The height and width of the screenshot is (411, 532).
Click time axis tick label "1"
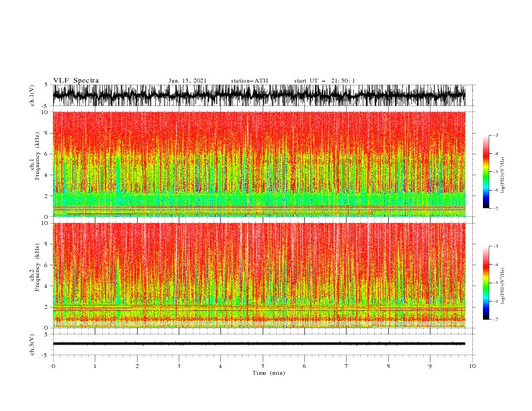pyautogui.click(x=95, y=366)
